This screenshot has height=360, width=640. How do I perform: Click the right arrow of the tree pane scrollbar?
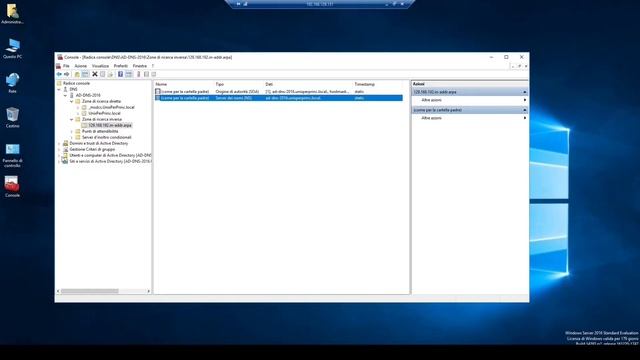[x=149, y=291]
